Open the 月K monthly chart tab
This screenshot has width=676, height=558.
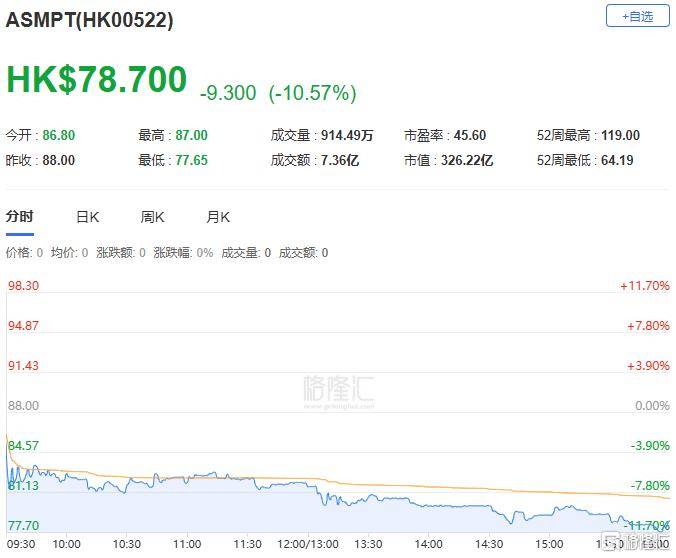(x=218, y=216)
